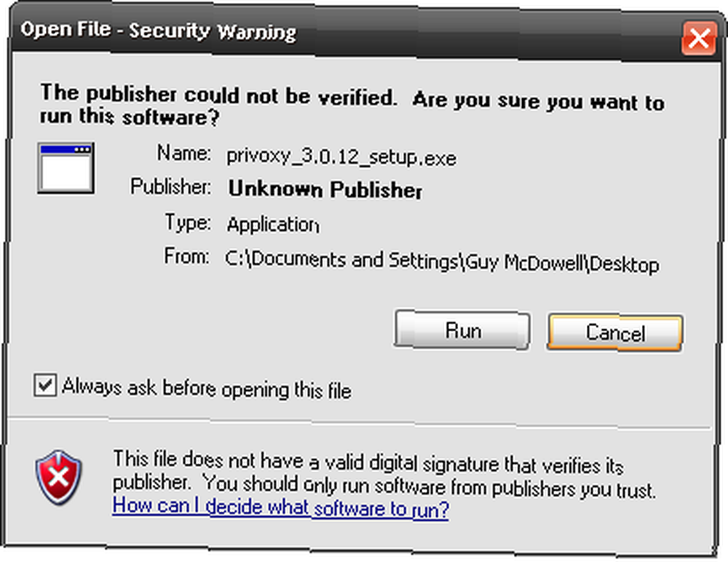The image size is (728, 562).
Task: Click the Name: field label
Action: click(184, 153)
